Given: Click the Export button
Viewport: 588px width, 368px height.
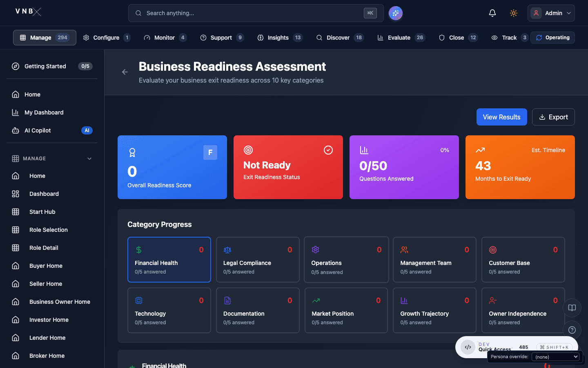Looking at the screenshot, I should click(553, 117).
